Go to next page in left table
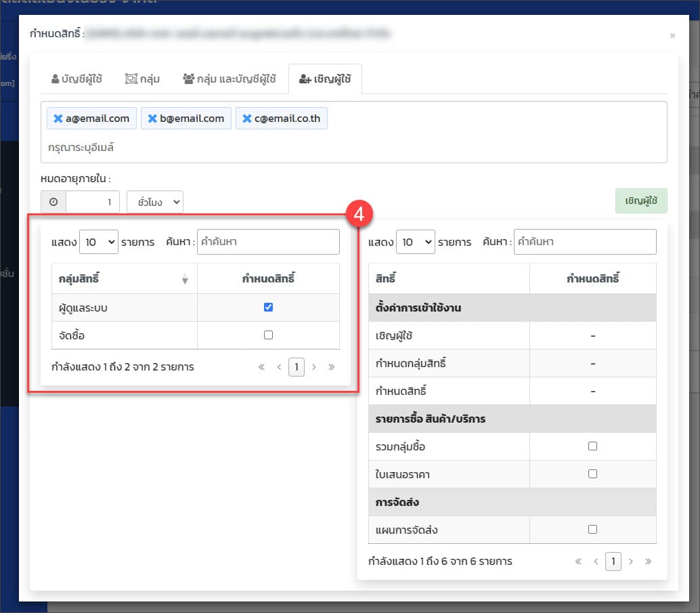The image size is (700, 613). click(314, 367)
